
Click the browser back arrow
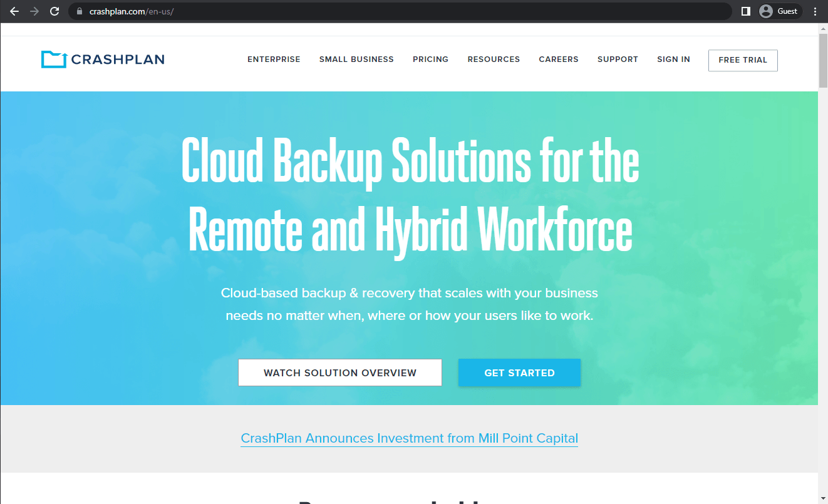(14, 11)
